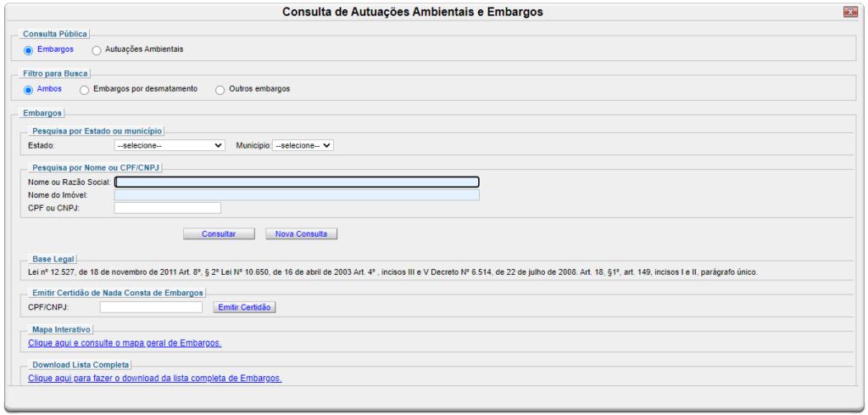This screenshot has height=415, width=868.
Task: Expand the Município dropdown
Action: (303, 145)
